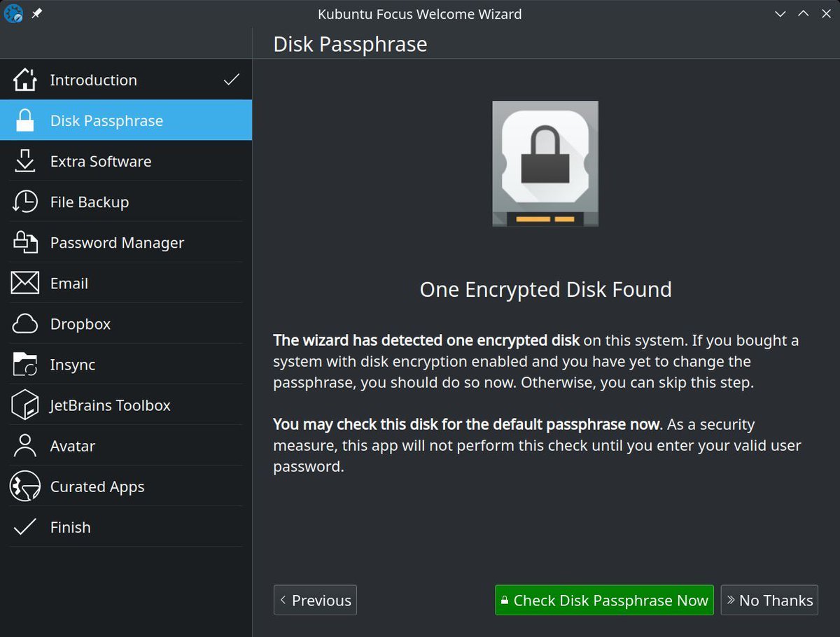
Task: Click the One Encrypted Disk Found heading
Action: tap(545, 289)
